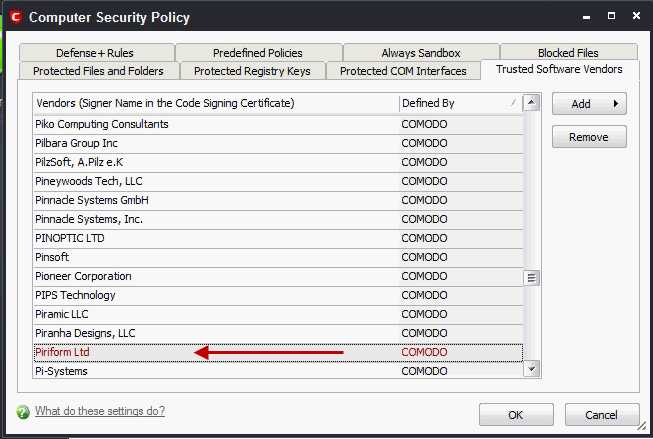The image size is (653, 439).
Task: Open the Predefined Policies tab
Action: pyautogui.click(x=258, y=53)
